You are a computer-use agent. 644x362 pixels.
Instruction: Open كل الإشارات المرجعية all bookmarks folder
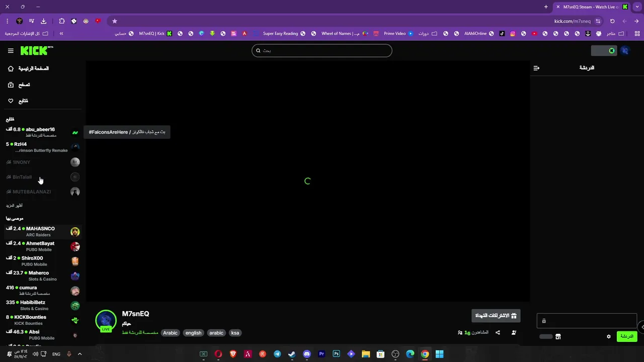tap(27, 34)
